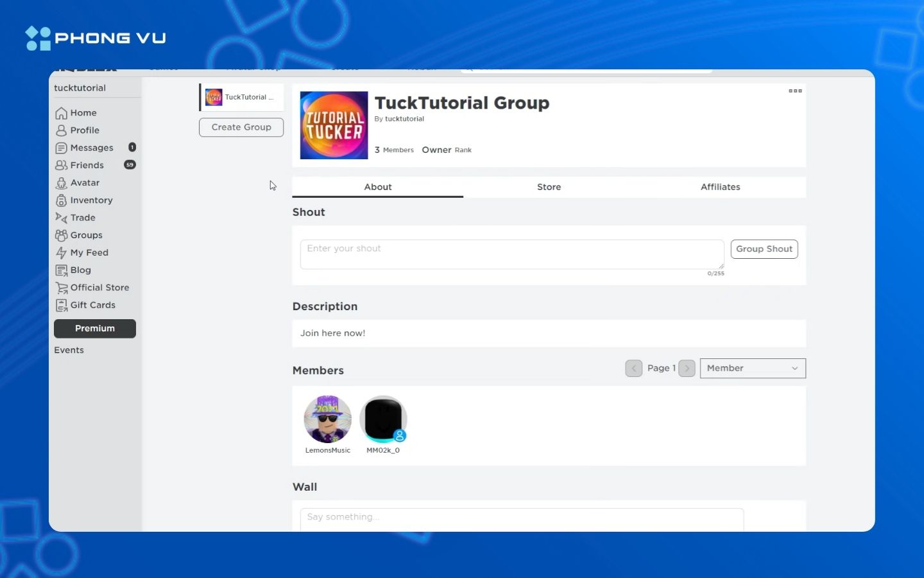Screen dimensions: 924x578
Task: Go to next members page arrow
Action: coord(687,368)
